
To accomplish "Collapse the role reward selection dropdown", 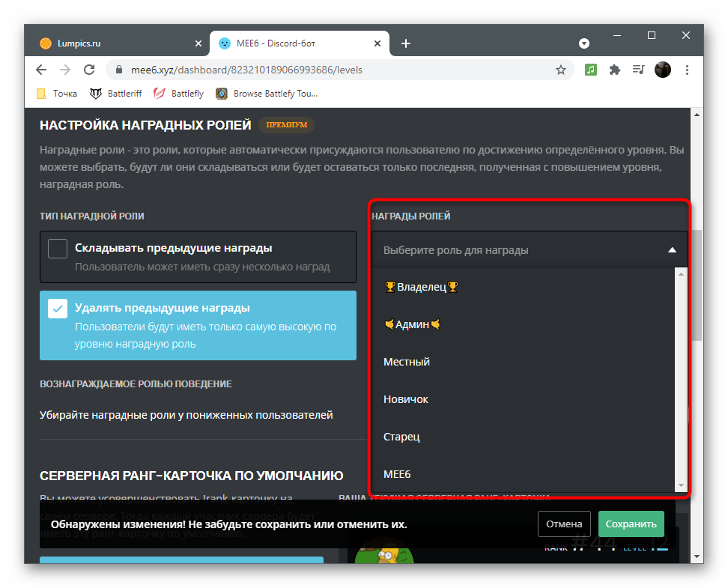I will click(x=672, y=250).
